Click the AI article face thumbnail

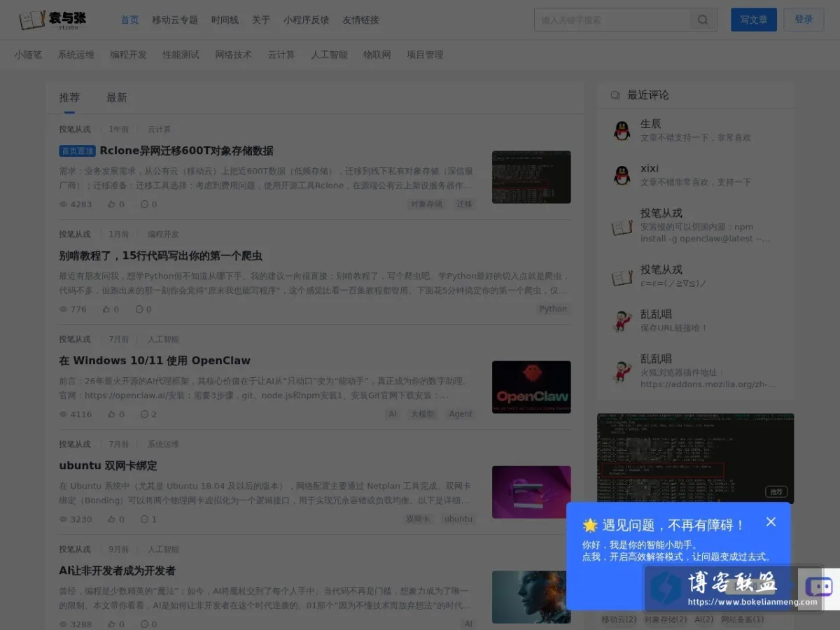[531, 597]
